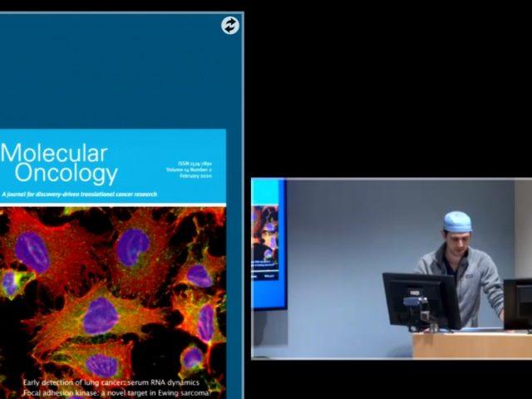Click the 'Molecular Oncology' journal title
This screenshot has width=532, height=399.
pos(59,164)
